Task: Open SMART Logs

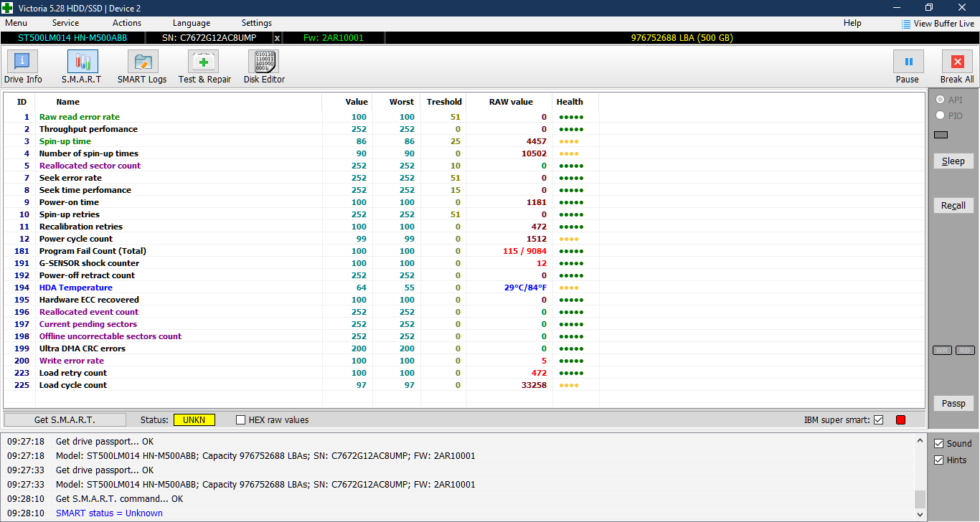Action: click(142, 67)
